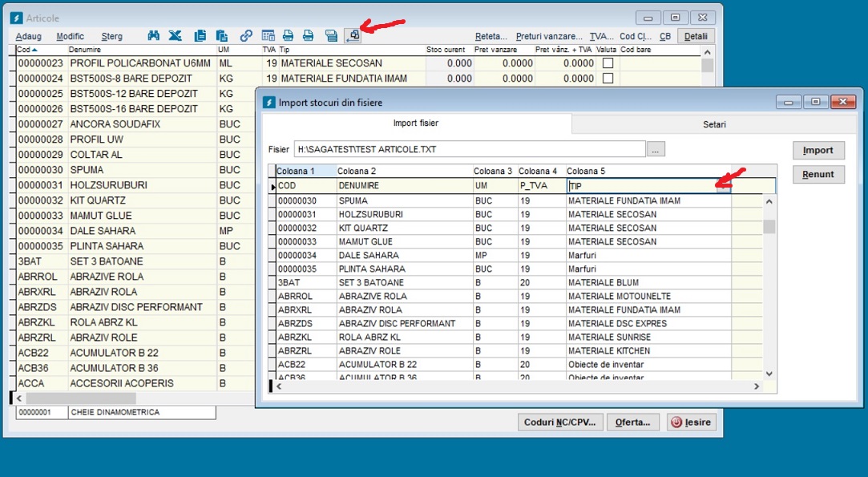
Task: Switch to the Setari tab
Action: click(x=714, y=124)
